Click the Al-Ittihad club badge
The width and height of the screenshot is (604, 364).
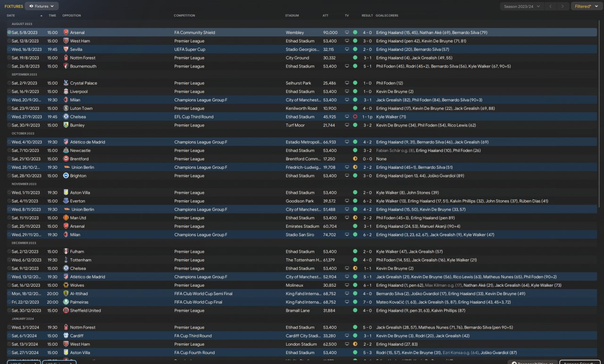[66, 294]
